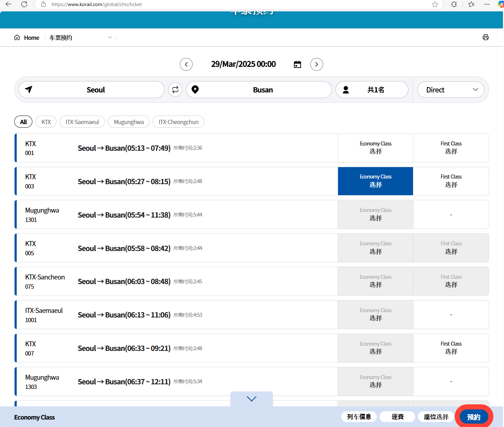Filter trains by Mugunghwa
This screenshot has height=427, width=504.
129,122
